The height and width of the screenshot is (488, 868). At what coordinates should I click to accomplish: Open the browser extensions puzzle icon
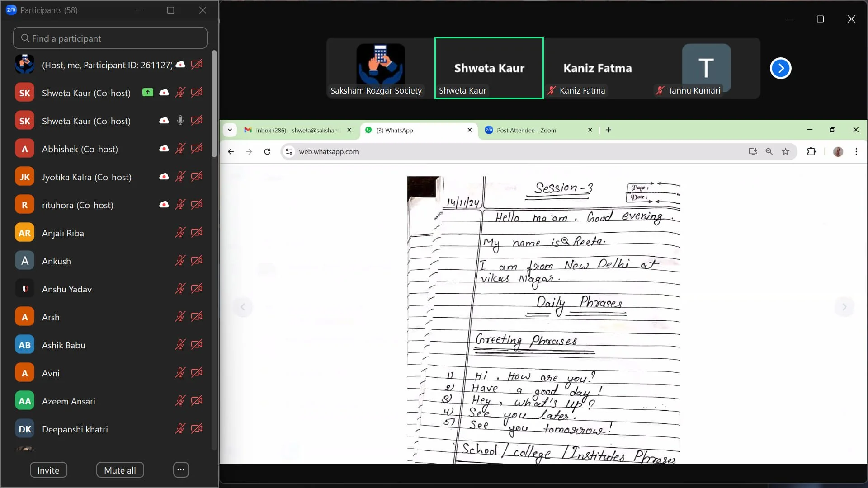point(811,152)
